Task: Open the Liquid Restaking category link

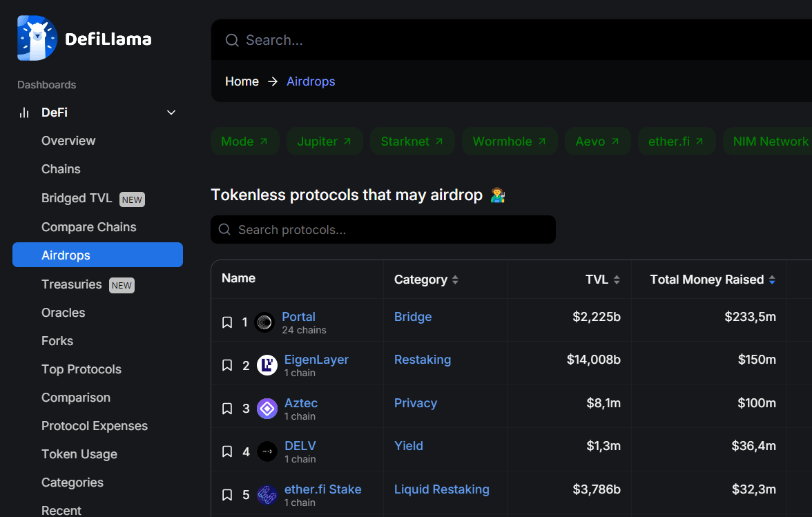Action: tap(442, 489)
